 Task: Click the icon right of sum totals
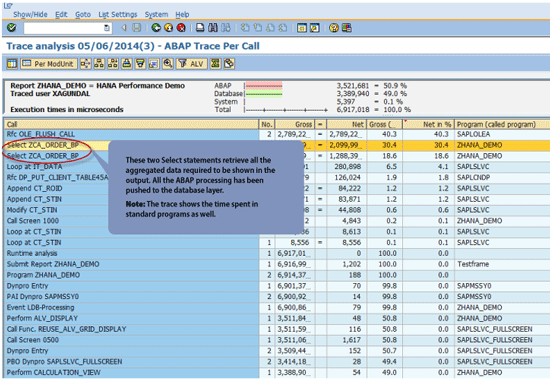[229, 64]
